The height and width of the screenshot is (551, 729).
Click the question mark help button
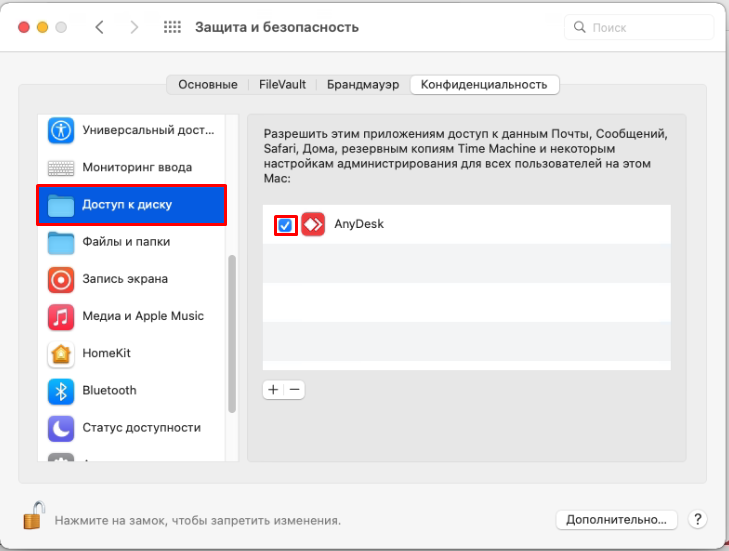(698, 520)
